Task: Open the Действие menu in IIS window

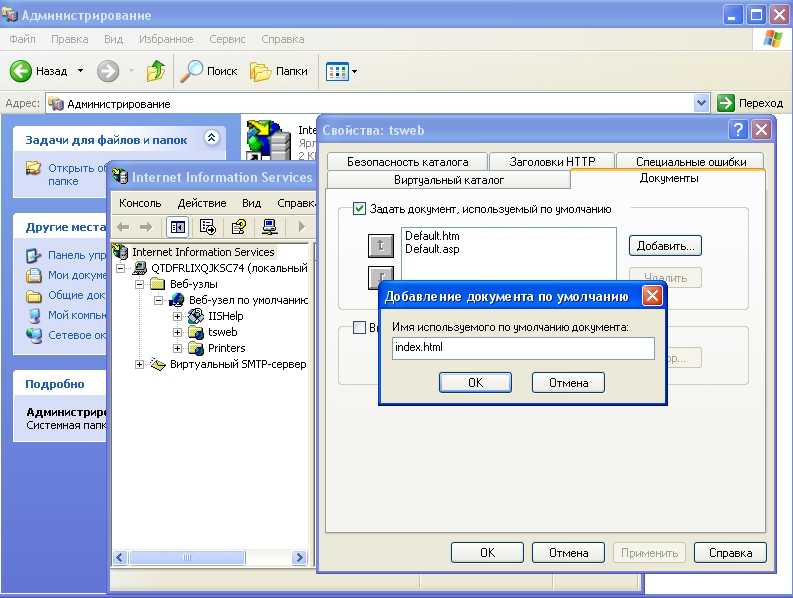Action: point(202,203)
